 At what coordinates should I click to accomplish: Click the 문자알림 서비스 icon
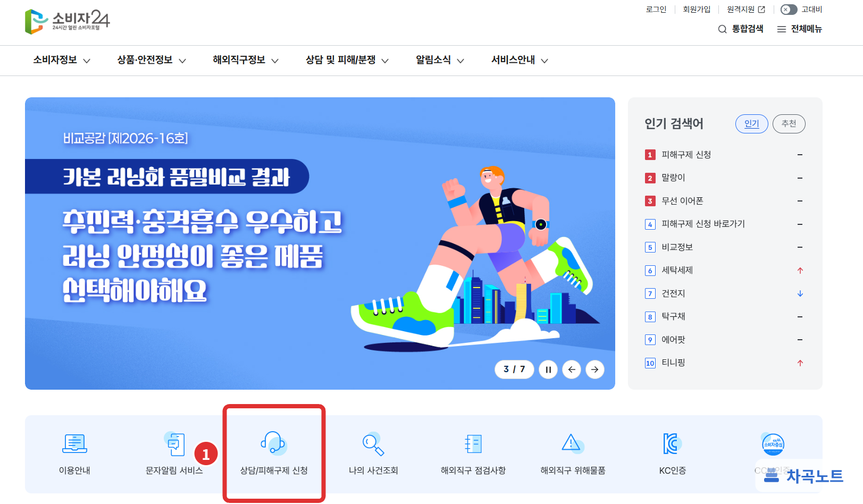click(x=174, y=443)
